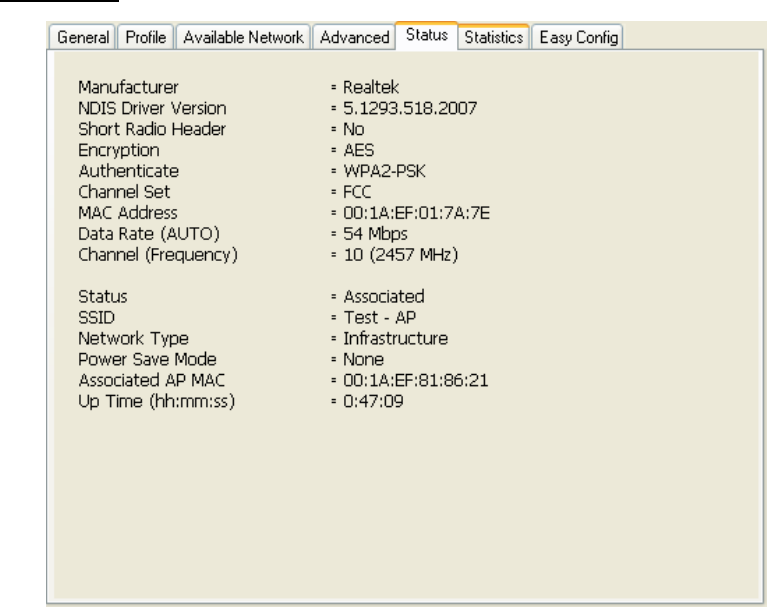Click the Status tab
Viewport: 767px width, 607px height.
tap(427, 37)
